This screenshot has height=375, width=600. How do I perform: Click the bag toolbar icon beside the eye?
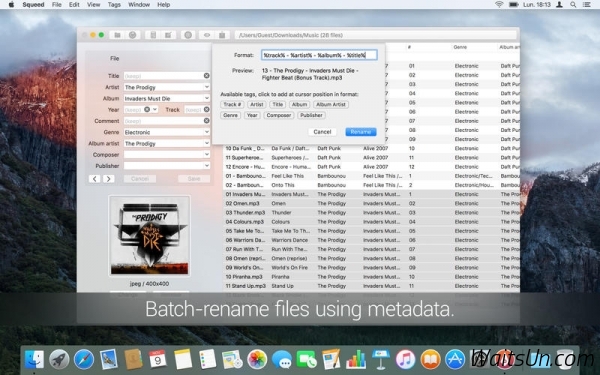point(222,35)
